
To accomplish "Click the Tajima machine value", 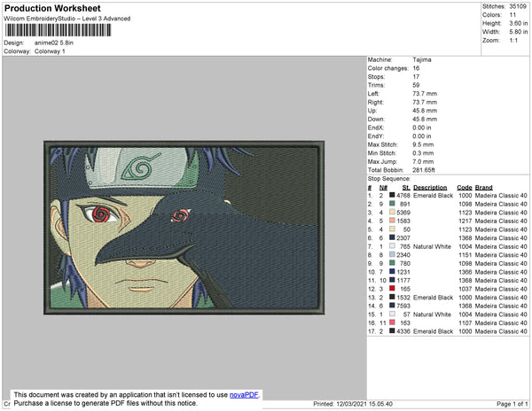I will 423,59.
